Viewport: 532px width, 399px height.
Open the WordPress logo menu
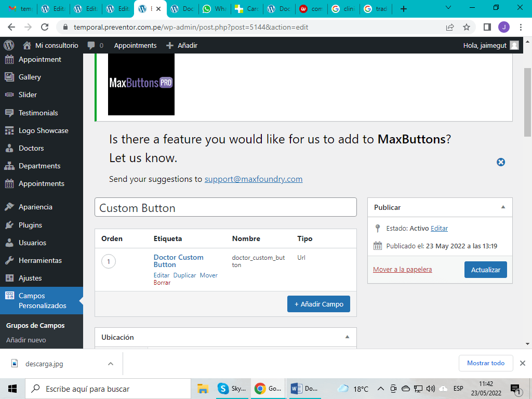coord(9,46)
